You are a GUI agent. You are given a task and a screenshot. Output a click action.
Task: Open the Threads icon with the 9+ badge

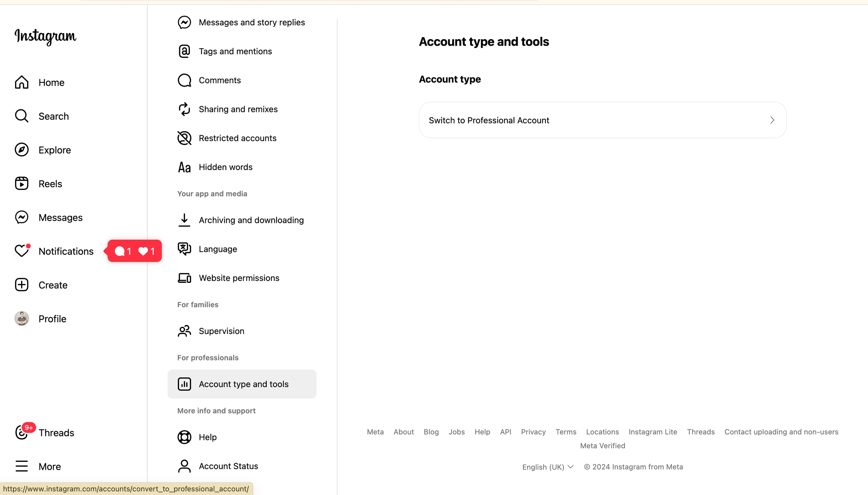click(x=21, y=432)
